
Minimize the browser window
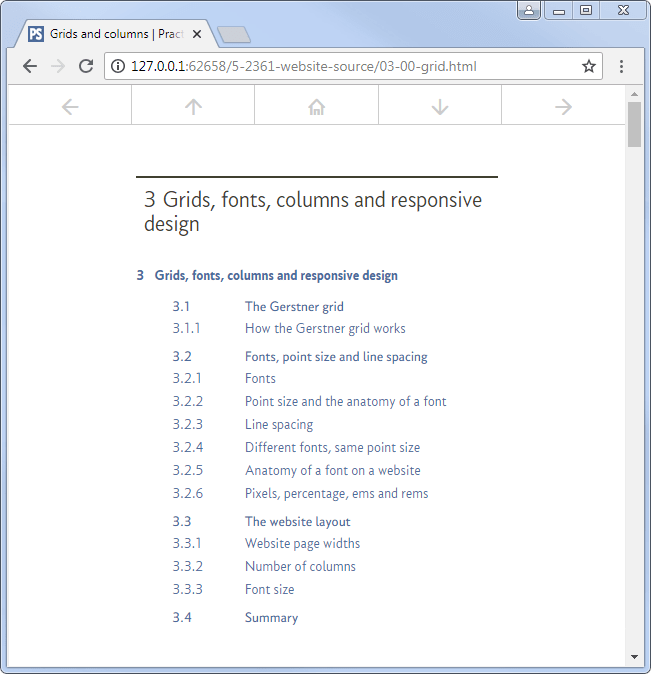559,10
